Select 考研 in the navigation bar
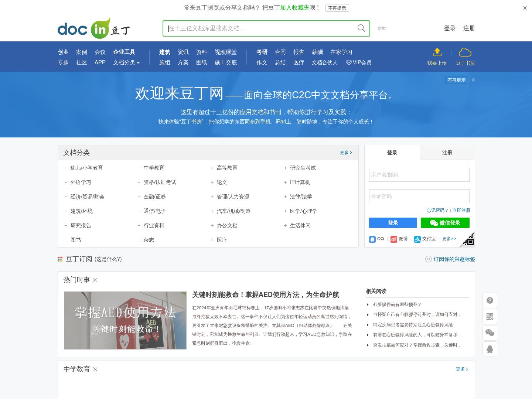The image size is (532, 399). point(262,52)
